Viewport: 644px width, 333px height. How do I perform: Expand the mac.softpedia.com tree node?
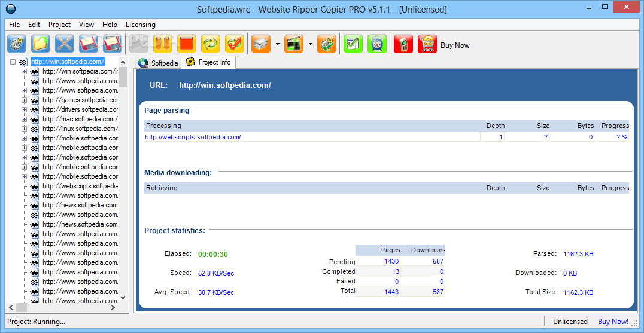click(x=24, y=120)
